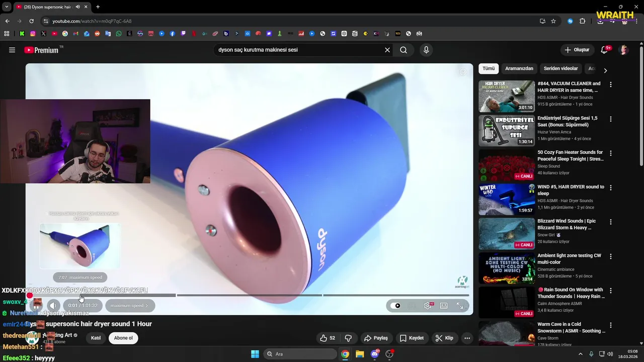Viewport: 644px width, 362px height.
Task: Run search with the magnifier button
Action: (404, 50)
